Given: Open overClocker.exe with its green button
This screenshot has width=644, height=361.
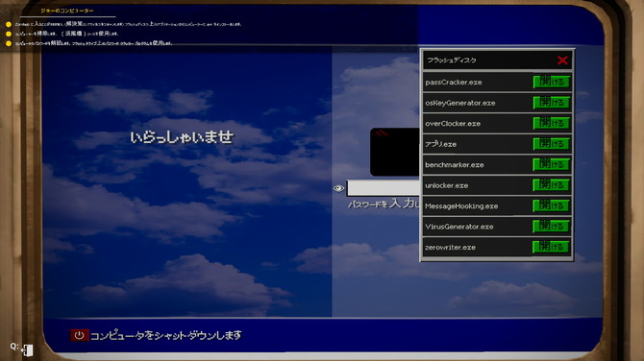Looking at the screenshot, I should (x=552, y=123).
